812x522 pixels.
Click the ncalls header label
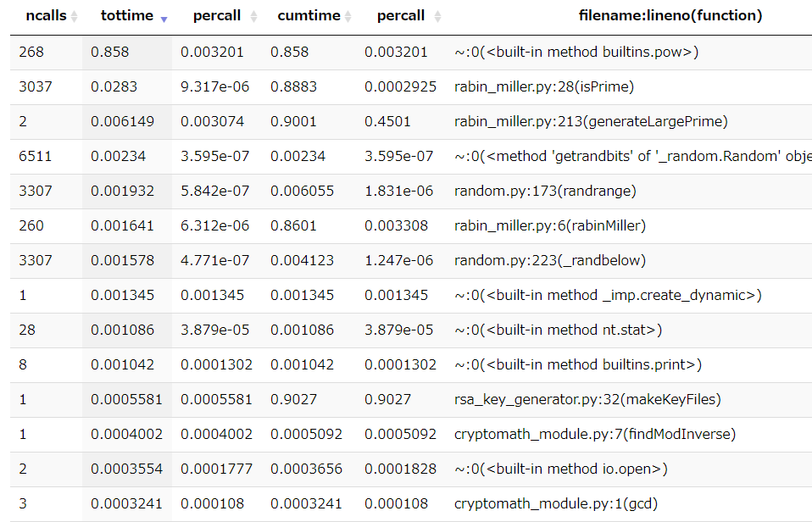pyautogui.click(x=46, y=15)
